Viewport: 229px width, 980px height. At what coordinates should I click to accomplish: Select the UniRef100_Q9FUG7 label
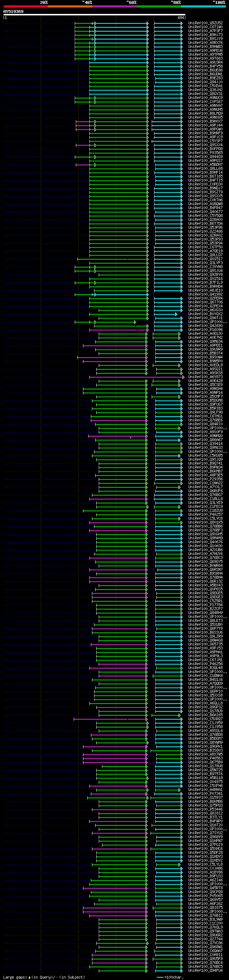tap(205, 405)
